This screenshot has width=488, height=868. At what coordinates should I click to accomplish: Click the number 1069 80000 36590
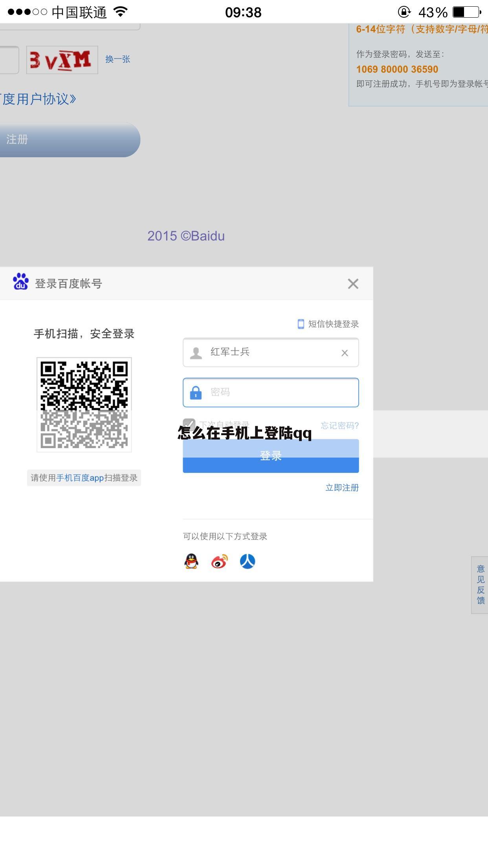point(397,69)
